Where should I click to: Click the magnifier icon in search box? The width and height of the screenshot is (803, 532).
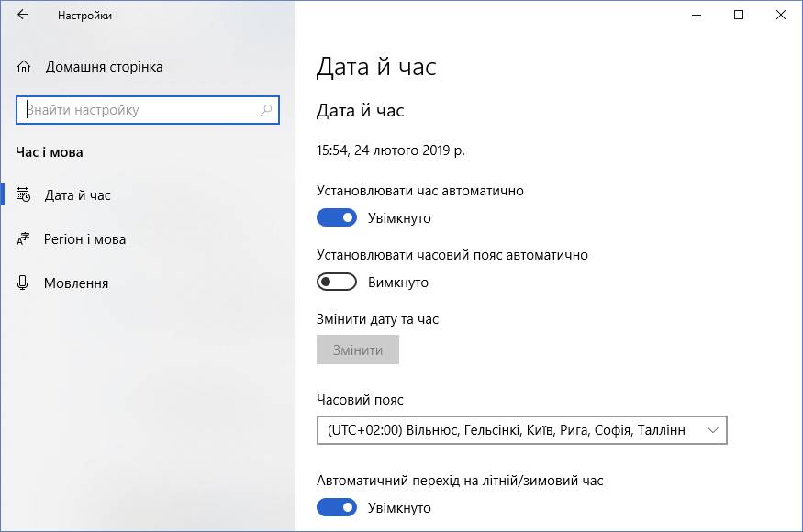point(266,109)
